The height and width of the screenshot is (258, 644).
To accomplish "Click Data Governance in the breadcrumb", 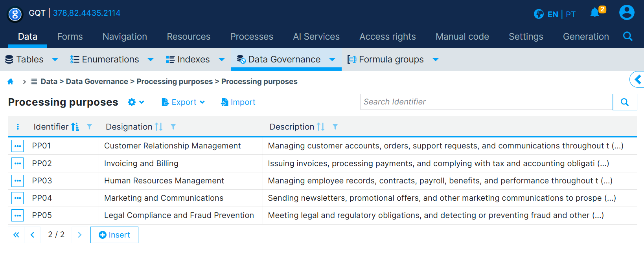I will pyautogui.click(x=97, y=82).
